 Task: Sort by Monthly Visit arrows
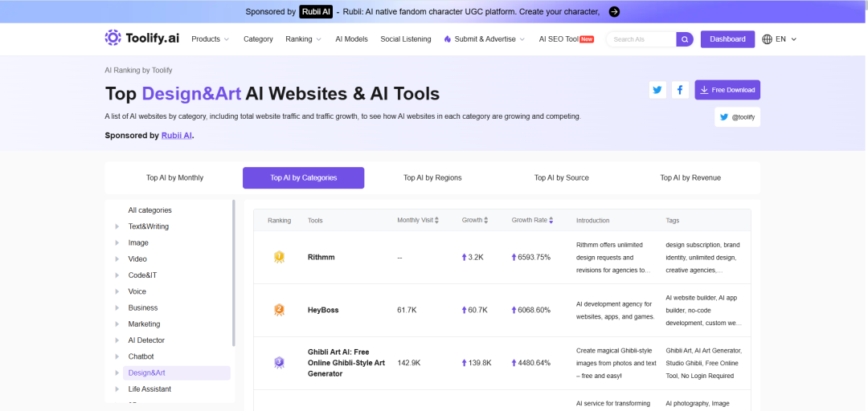coord(436,220)
